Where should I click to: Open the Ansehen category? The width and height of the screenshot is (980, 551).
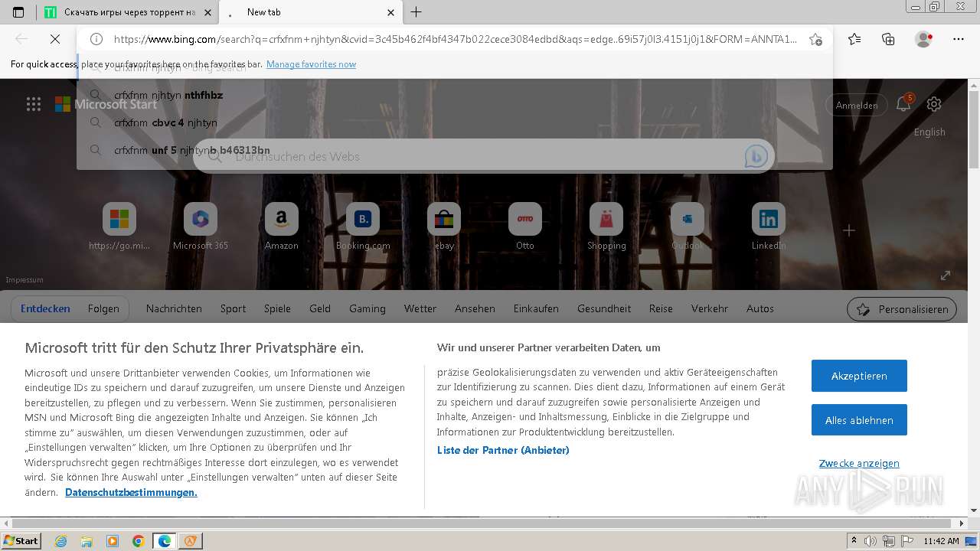pos(475,308)
